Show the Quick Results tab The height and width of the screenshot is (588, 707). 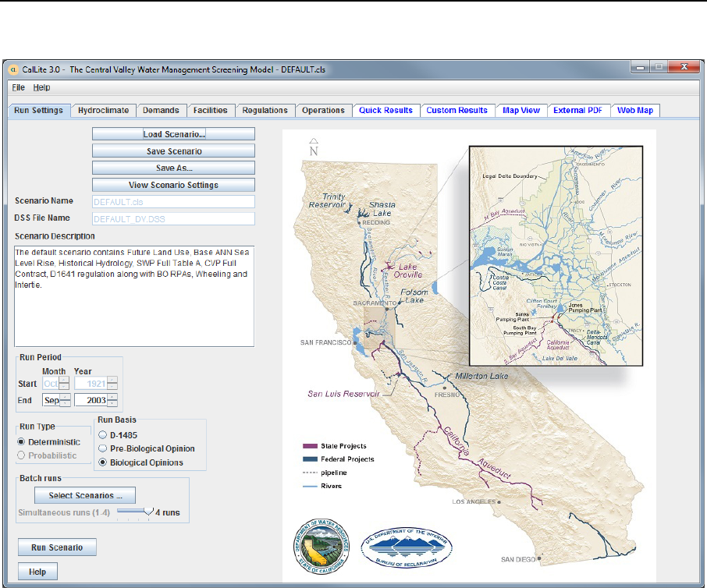[x=386, y=111]
